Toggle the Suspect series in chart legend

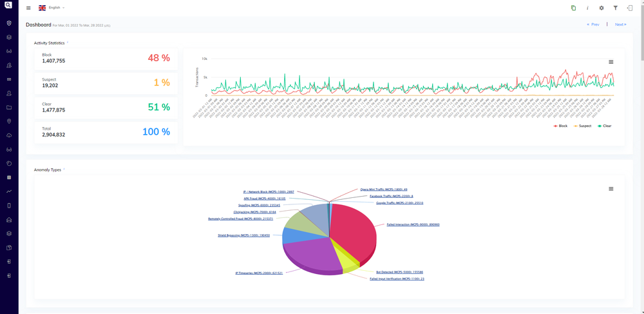pyautogui.click(x=582, y=126)
